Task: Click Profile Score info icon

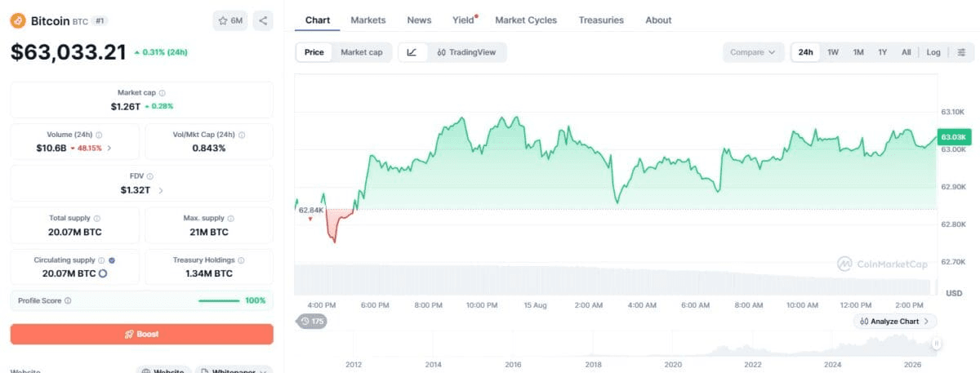Action: tap(68, 301)
